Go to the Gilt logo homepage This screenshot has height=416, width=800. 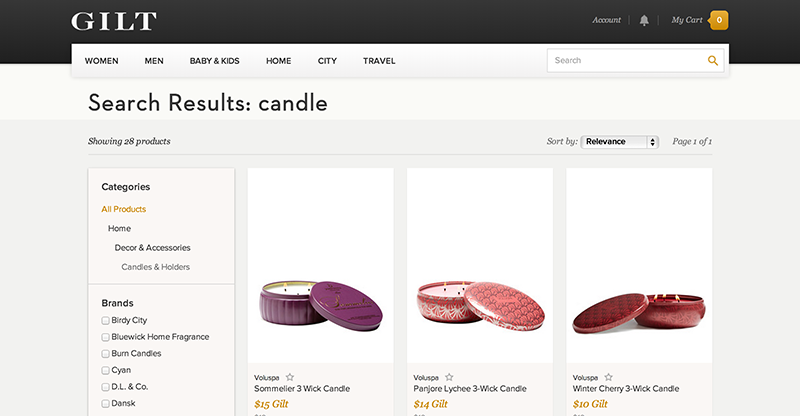(x=114, y=21)
